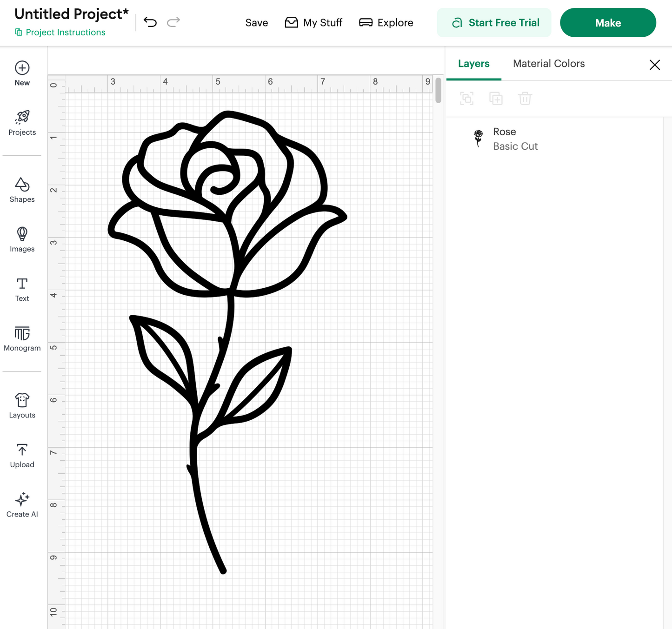672x629 pixels.
Task: Select the rose image on canvas
Action: (x=227, y=342)
